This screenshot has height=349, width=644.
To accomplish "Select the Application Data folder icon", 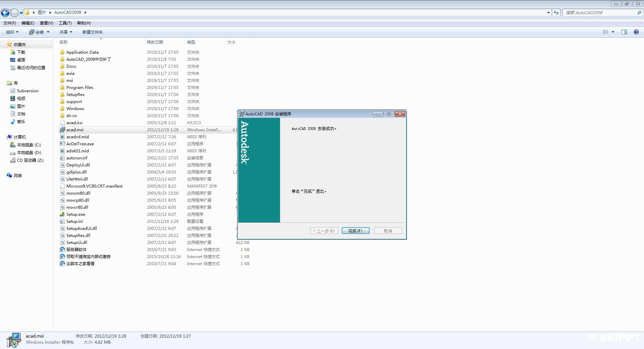I will pyautogui.click(x=62, y=52).
